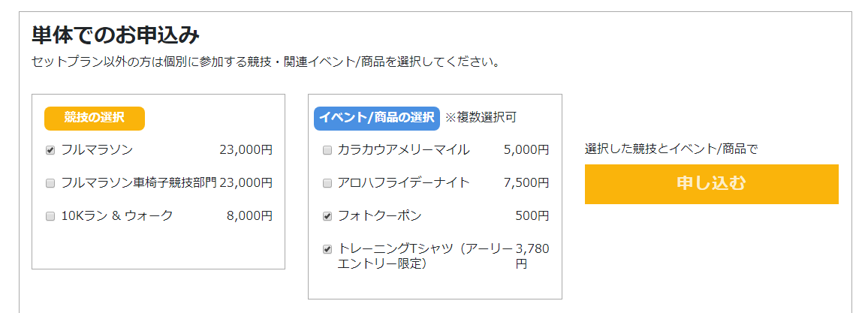Click the 競技の選択 orange badge

94,117
